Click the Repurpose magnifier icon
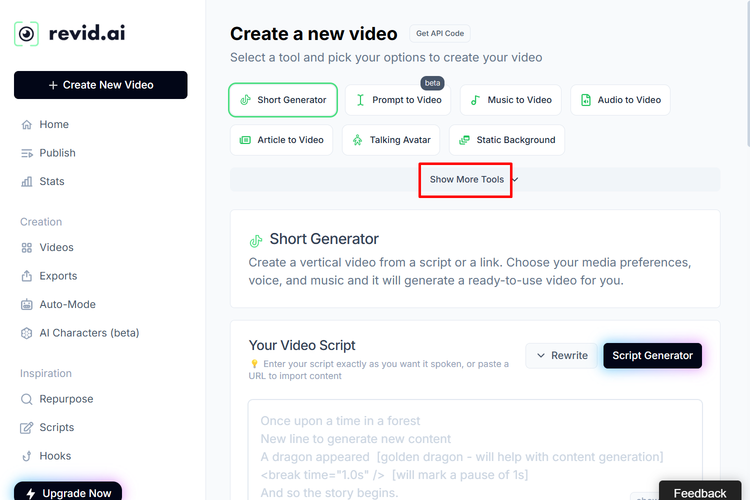Image resolution: width=750 pixels, height=500 pixels. tap(27, 399)
